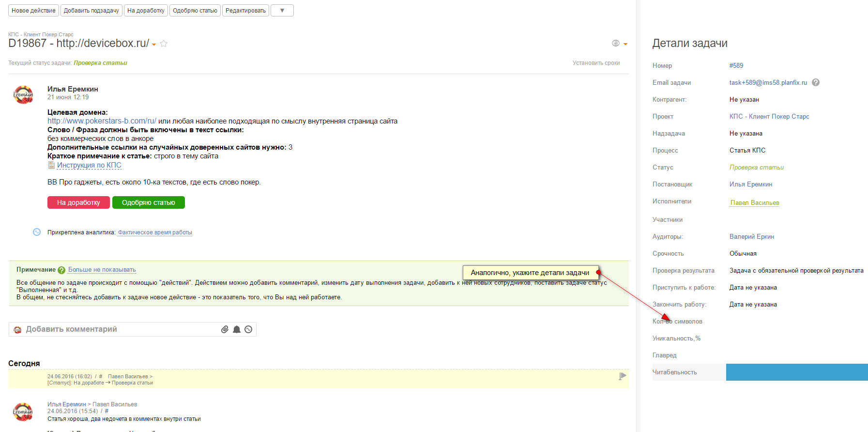
Task: Click the analytics icon in comment box
Action: pos(248,329)
